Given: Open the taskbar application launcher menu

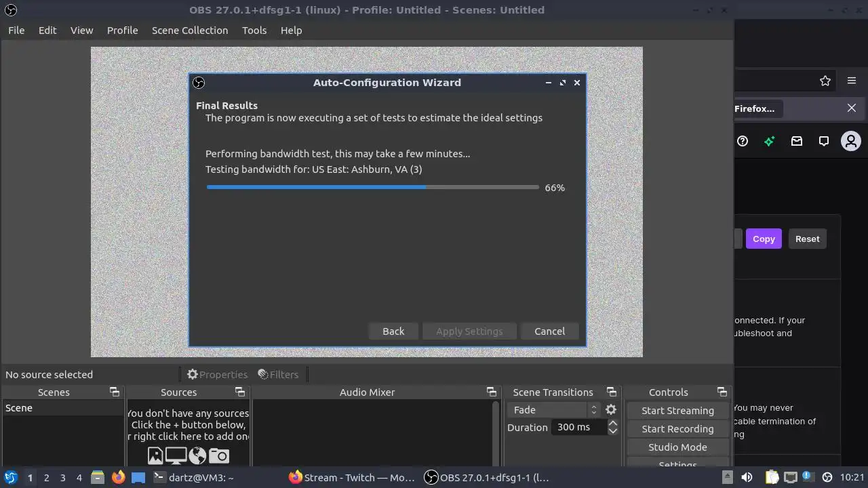Looking at the screenshot, I should (x=11, y=477).
